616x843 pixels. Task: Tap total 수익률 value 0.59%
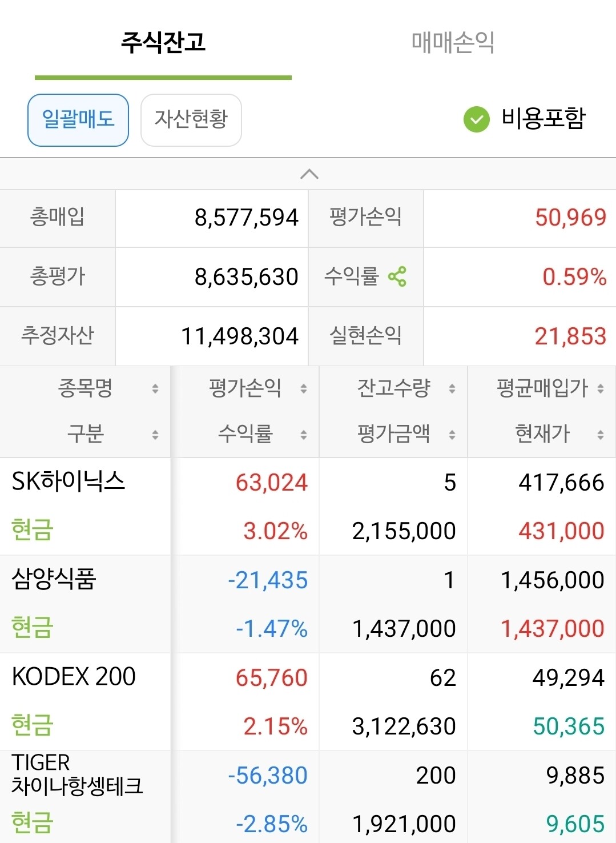574,277
